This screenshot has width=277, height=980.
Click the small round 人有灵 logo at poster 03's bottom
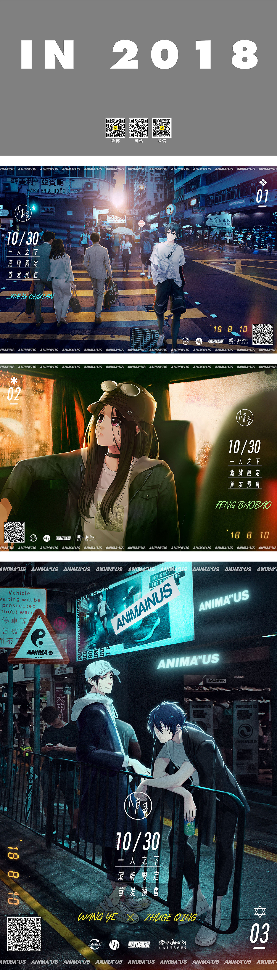click(x=114, y=944)
